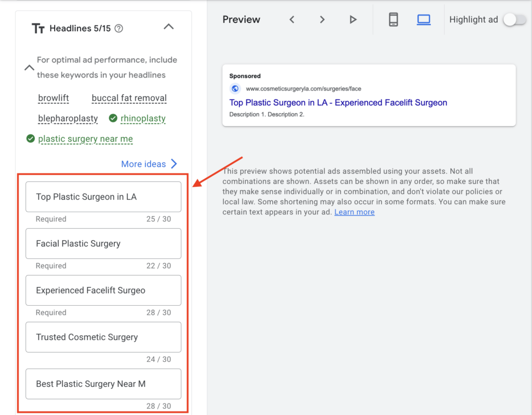
Task: Switch to mobile preview
Action: [393, 20]
